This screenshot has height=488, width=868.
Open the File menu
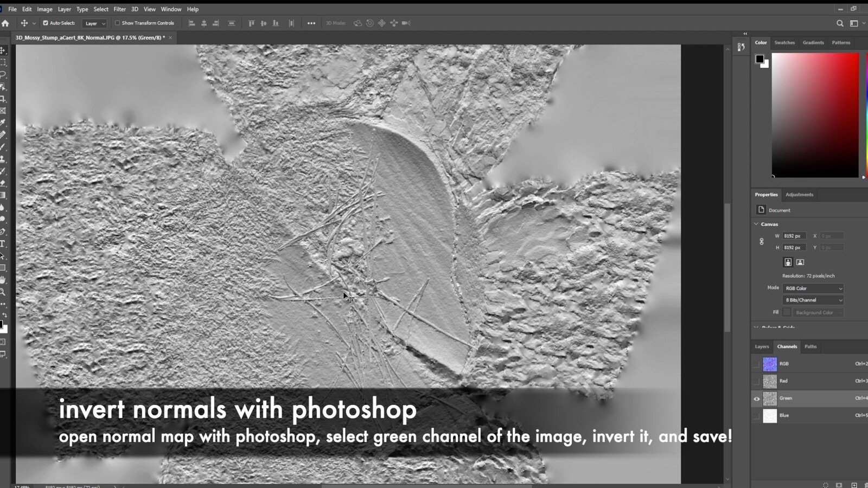click(12, 9)
